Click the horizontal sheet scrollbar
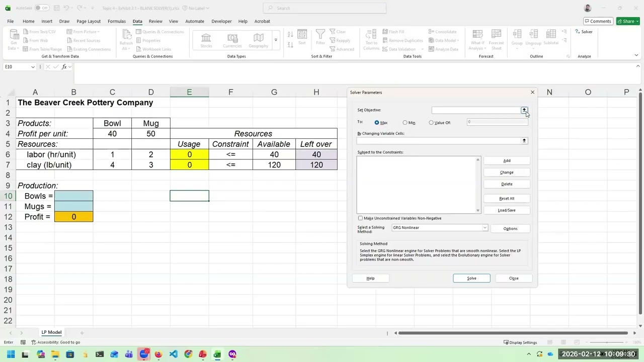The image size is (644, 362). 513,333
